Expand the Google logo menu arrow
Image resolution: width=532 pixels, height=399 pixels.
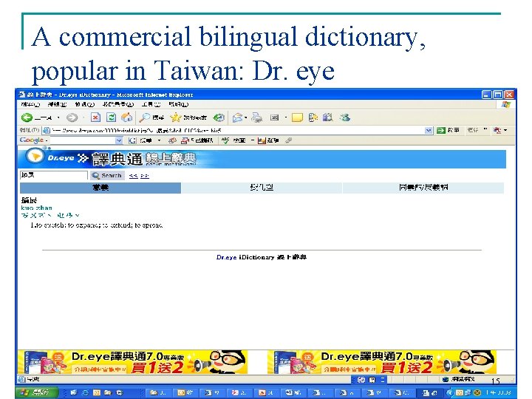coord(47,140)
